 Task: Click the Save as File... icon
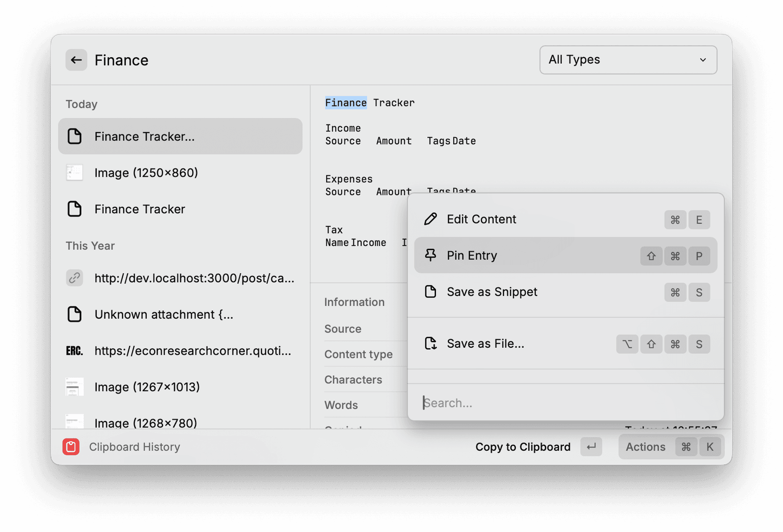(x=430, y=343)
